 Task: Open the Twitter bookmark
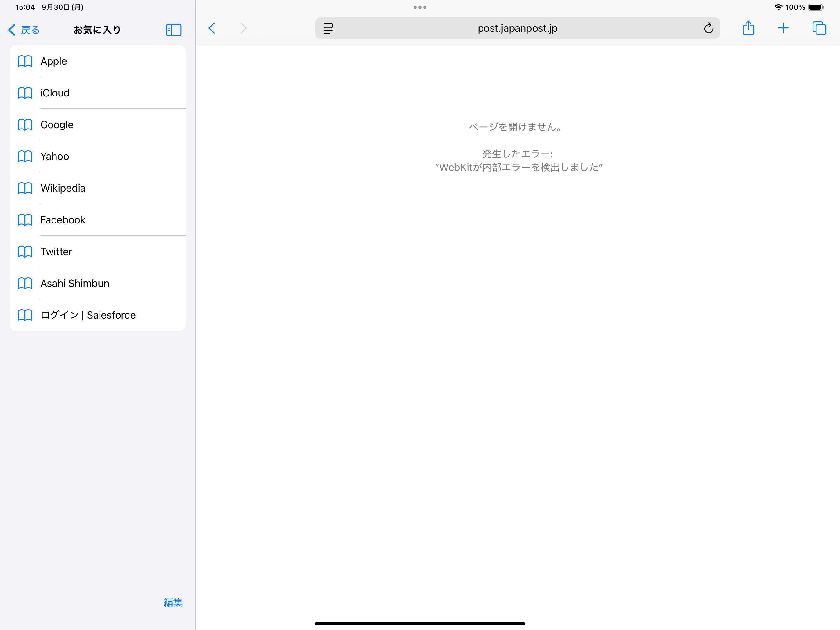[98, 252]
